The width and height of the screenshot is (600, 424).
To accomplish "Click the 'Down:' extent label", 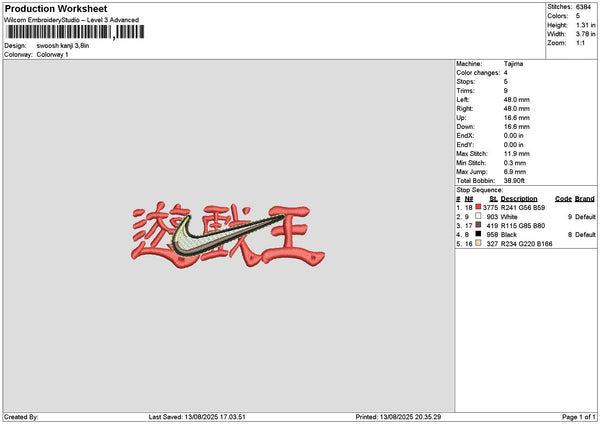I will [465, 127].
